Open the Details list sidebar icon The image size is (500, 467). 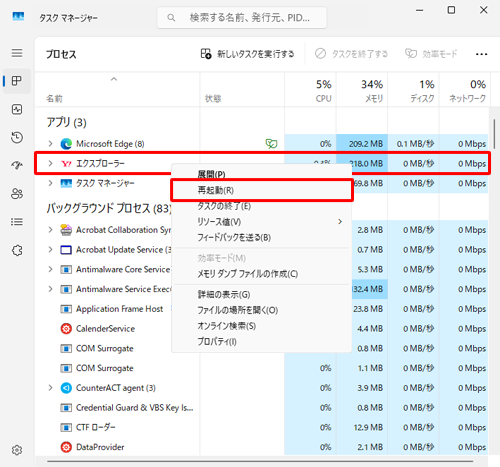pyautogui.click(x=17, y=222)
